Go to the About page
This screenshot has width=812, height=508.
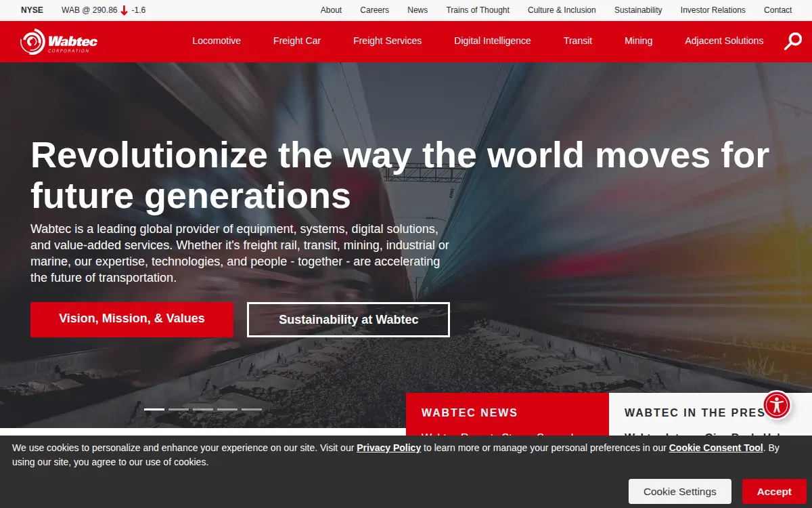(331, 10)
